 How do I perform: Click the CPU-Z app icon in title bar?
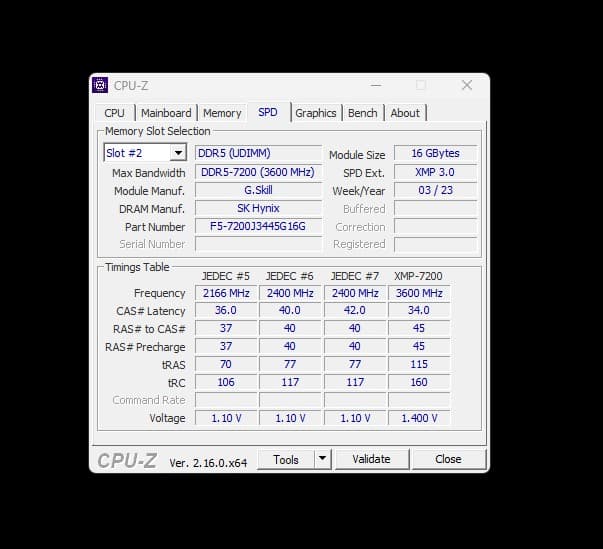click(x=100, y=85)
